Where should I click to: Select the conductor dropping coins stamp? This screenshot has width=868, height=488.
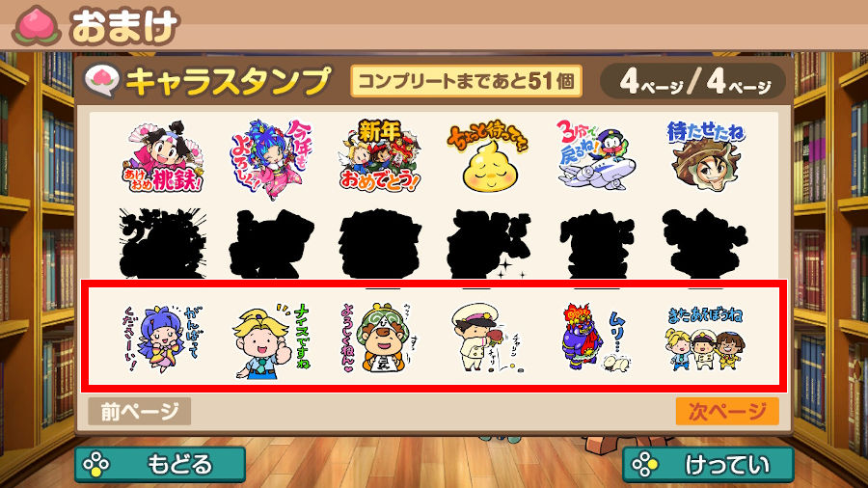[x=488, y=339]
